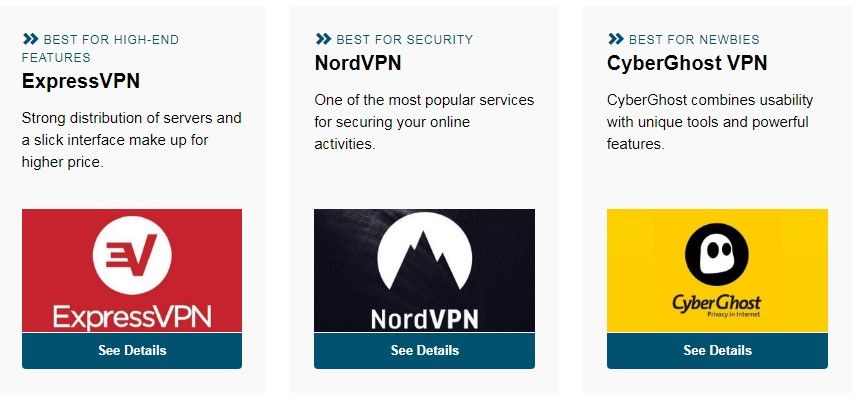Click double-arrow icon beside Best for High-End
The width and height of the screenshot is (857, 401).
[x=31, y=39]
